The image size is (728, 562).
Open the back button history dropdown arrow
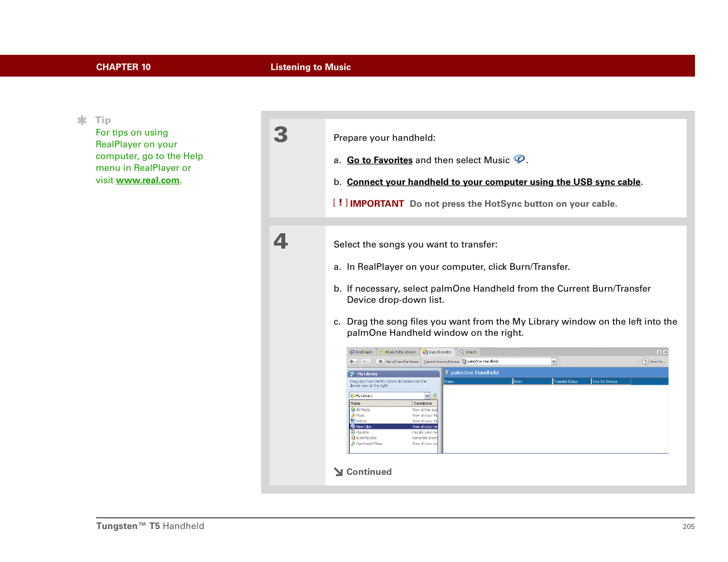(x=357, y=362)
